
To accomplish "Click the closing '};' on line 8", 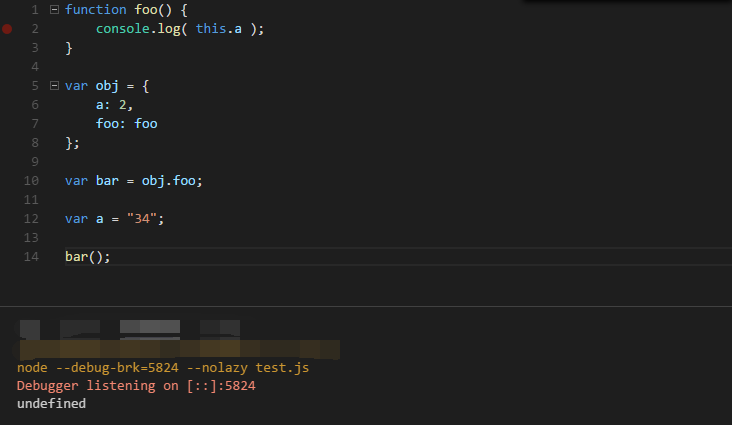I will coord(72,143).
